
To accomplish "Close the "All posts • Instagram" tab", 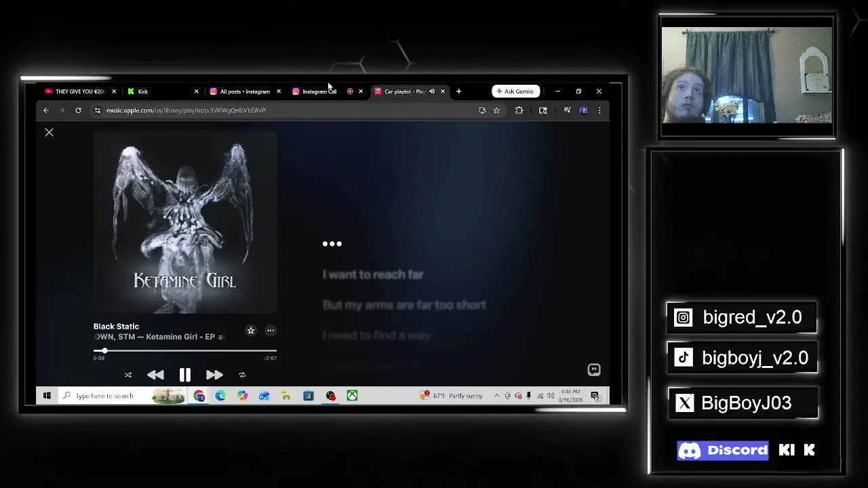I will [279, 91].
